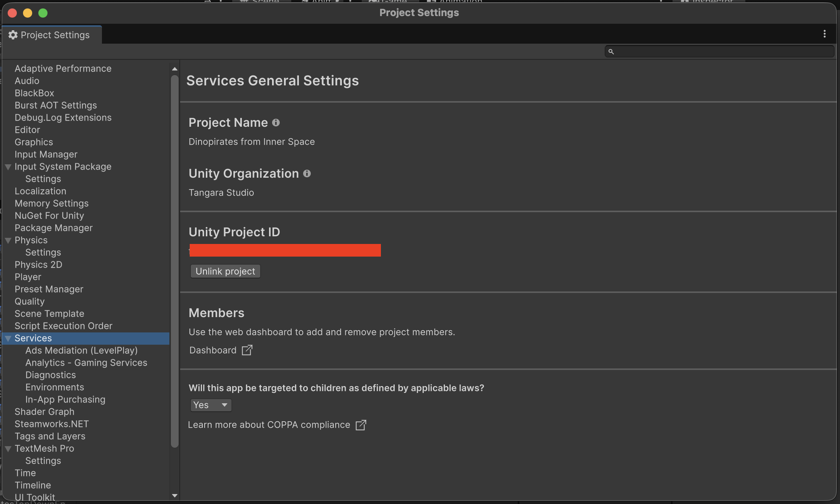Open the Quality settings
This screenshot has height=504, width=840.
30,301
